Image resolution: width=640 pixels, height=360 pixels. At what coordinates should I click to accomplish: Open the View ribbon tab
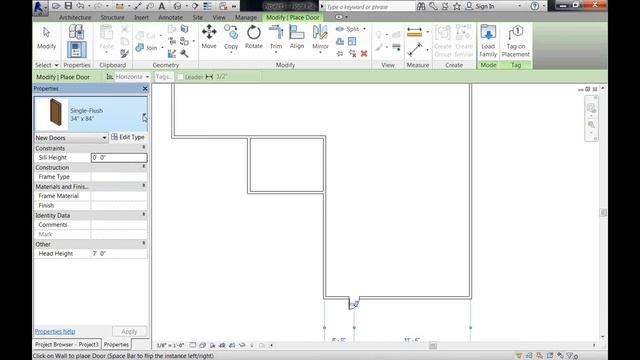219,18
